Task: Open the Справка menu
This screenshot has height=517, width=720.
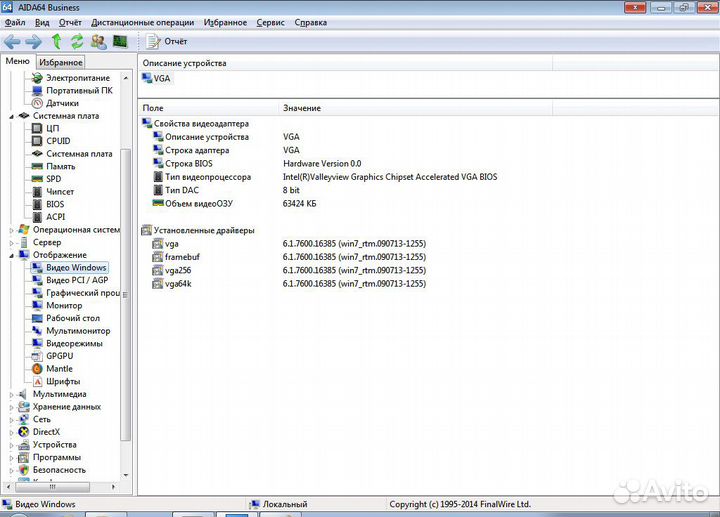Action: 310,22
